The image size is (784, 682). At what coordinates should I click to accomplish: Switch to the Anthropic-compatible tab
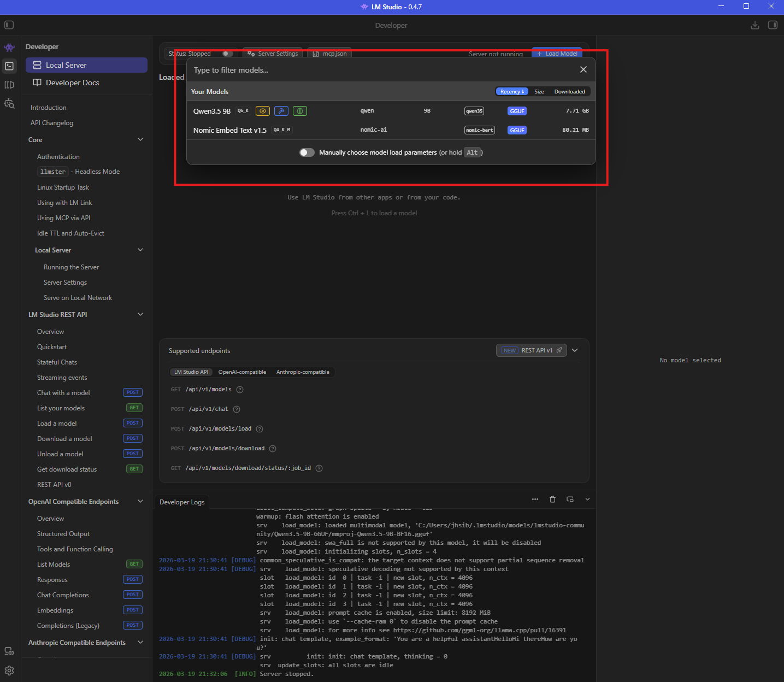303,372
